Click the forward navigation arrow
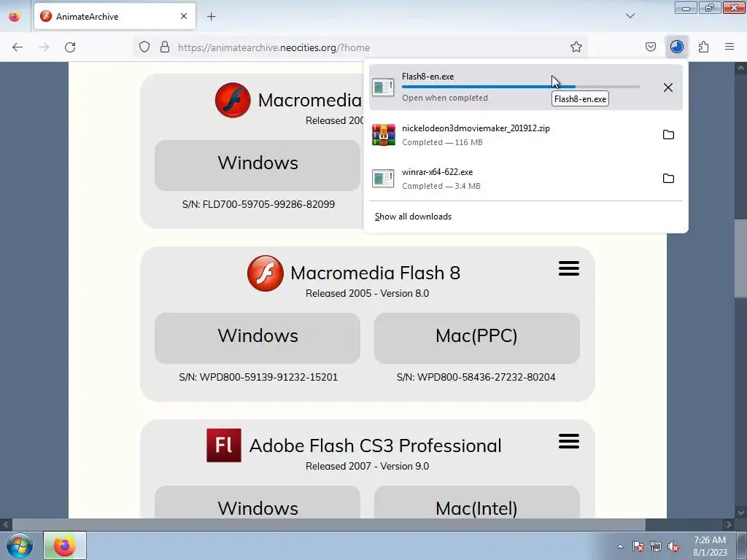 (x=44, y=47)
